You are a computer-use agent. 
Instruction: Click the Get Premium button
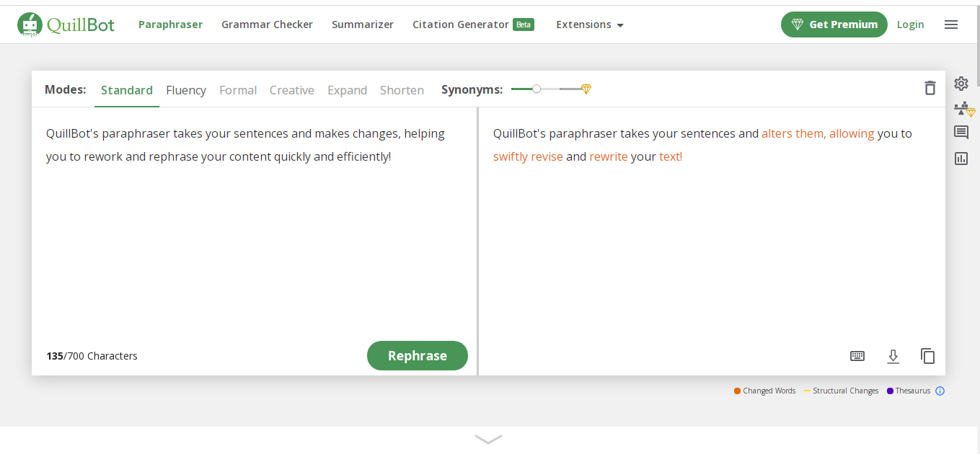834,25
